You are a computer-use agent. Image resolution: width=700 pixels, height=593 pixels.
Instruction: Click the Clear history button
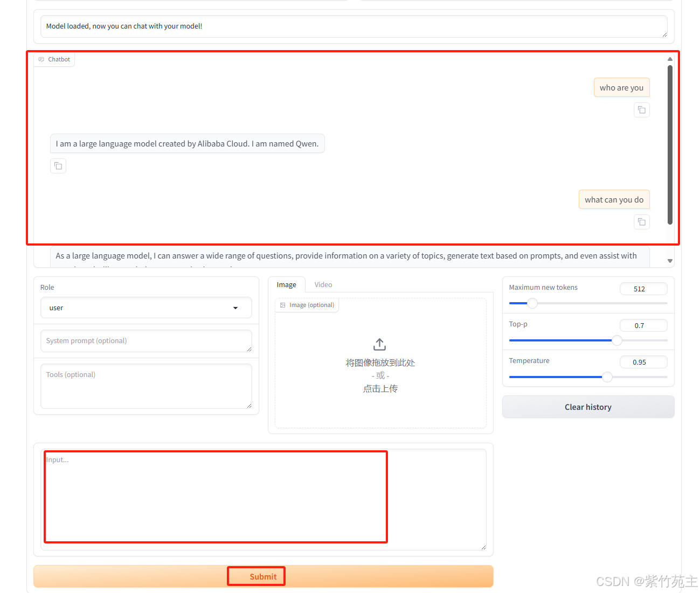588,407
